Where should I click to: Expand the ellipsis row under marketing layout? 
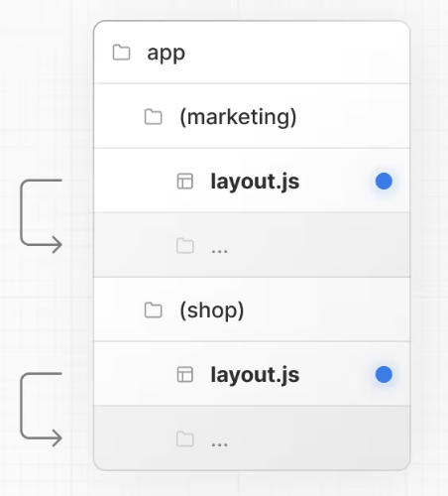point(252,245)
